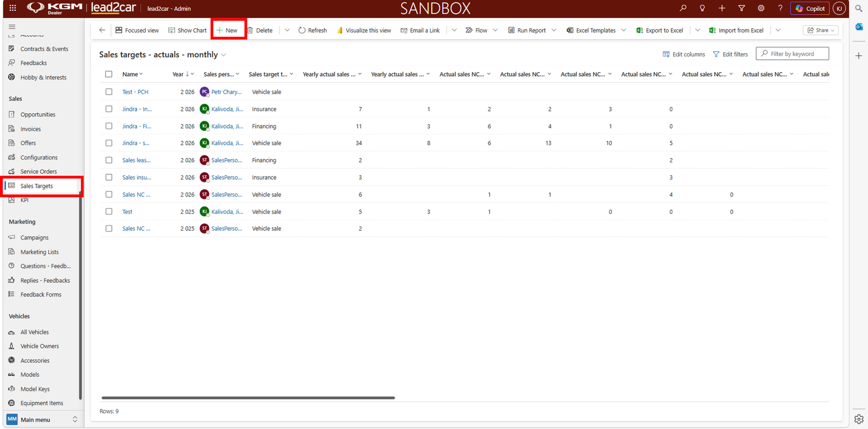Open the settings gear in header
Image resolution: width=868 pixels, height=429 pixels.
761,8
